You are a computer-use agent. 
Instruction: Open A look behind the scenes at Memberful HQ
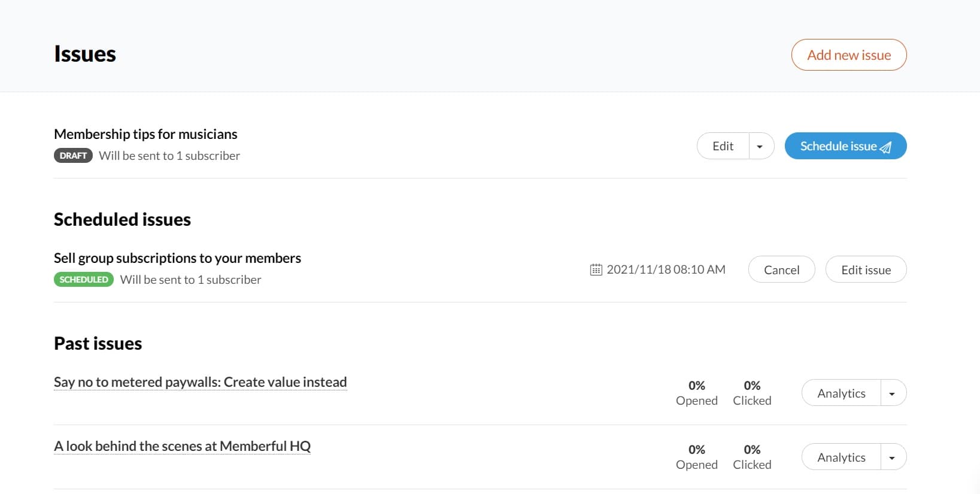pos(182,446)
